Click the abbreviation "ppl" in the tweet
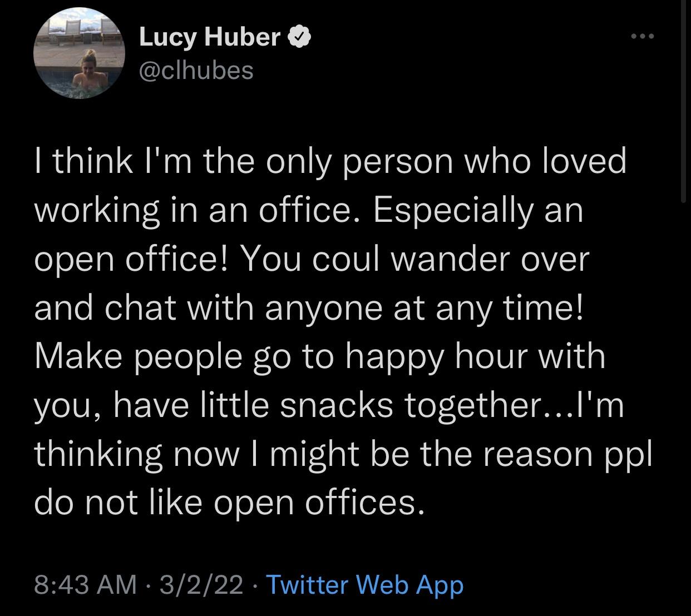The image size is (691, 616). [626, 454]
